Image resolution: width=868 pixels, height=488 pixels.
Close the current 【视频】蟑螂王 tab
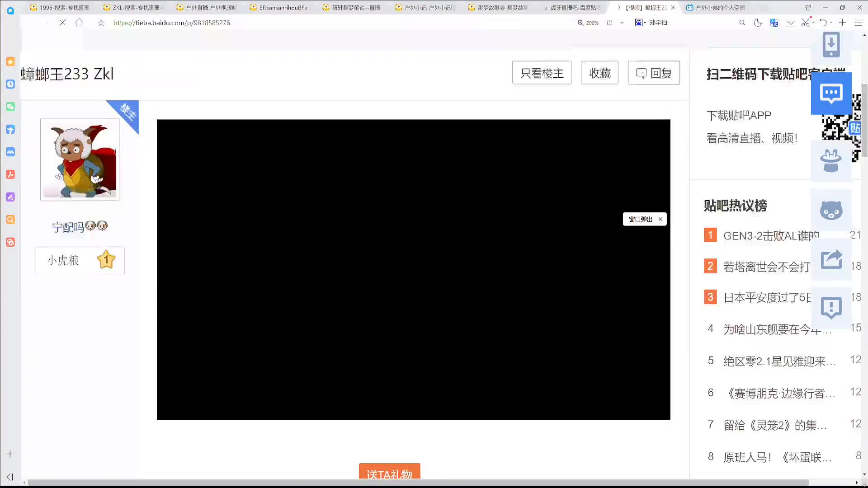[673, 8]
